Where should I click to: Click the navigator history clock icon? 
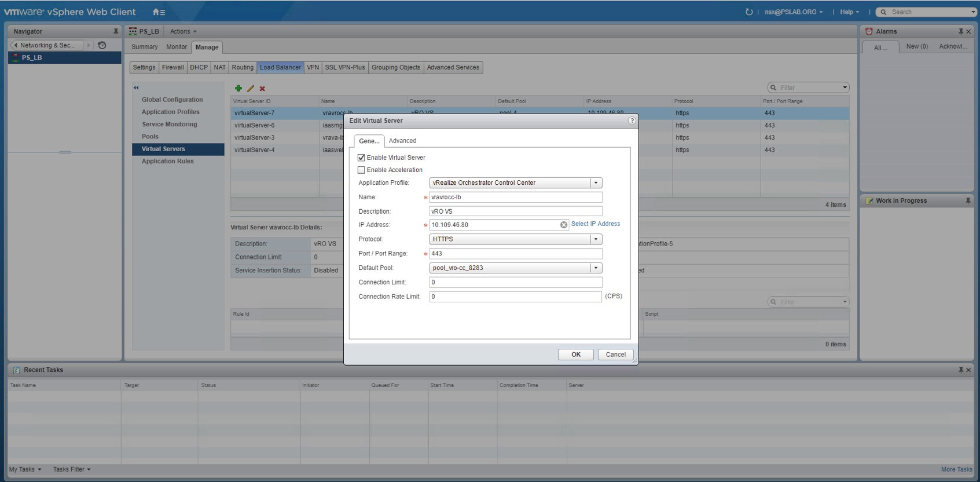(102, 45)
